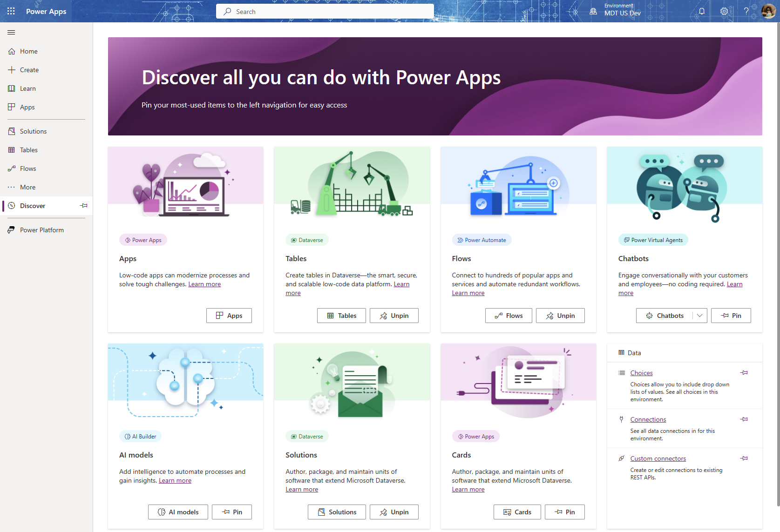Click the Power Apps title in header

click(46, 11)
